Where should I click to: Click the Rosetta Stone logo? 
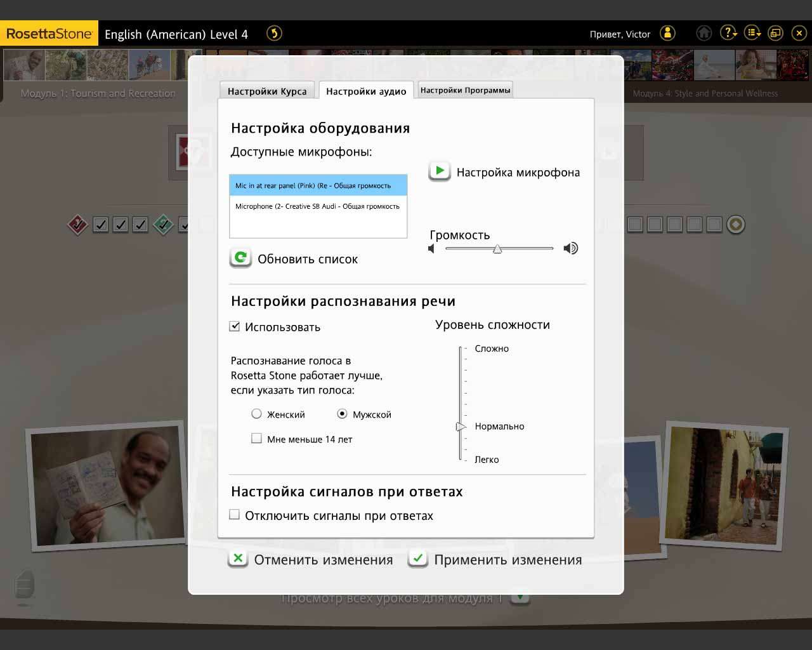click(49, 34)
